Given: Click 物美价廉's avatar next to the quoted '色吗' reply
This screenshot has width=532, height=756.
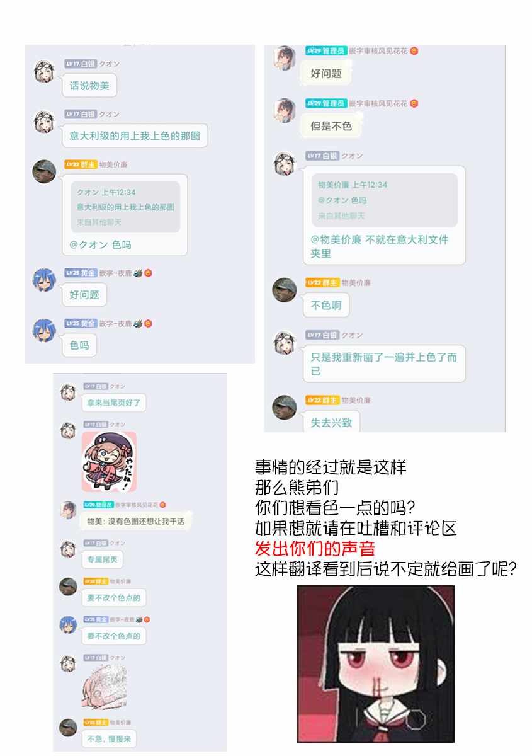Looking at the screenshot, I should coord(44,171).
